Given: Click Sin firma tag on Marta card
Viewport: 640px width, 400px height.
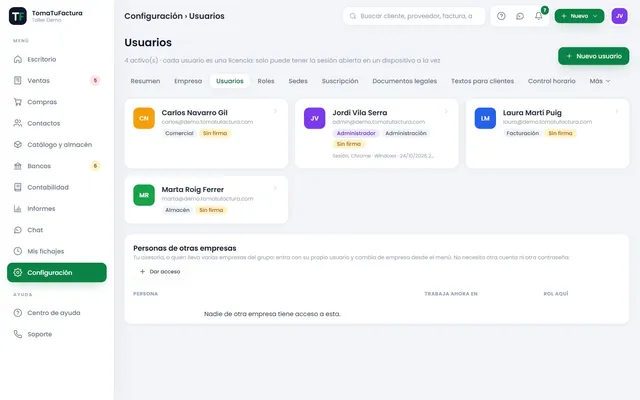Looking at the screenshot, I should point(211,210).
